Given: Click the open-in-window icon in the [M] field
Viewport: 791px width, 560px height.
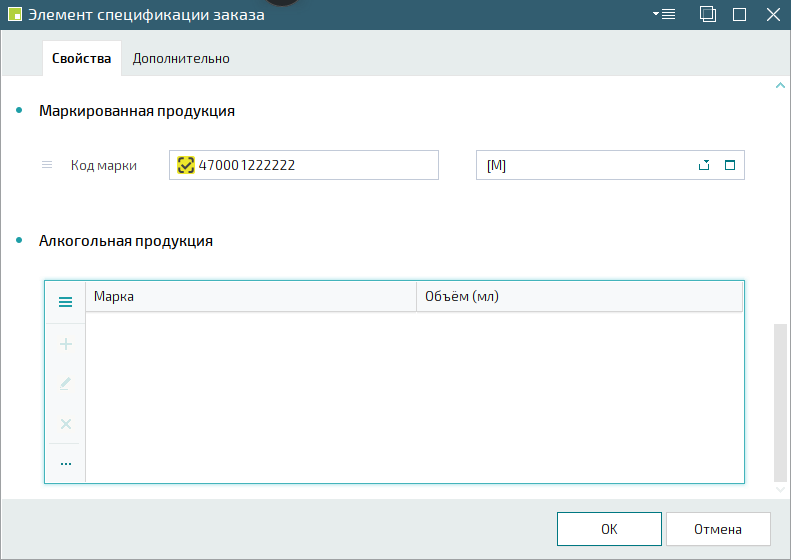Looking at the screenshot, I should point(729,166).
